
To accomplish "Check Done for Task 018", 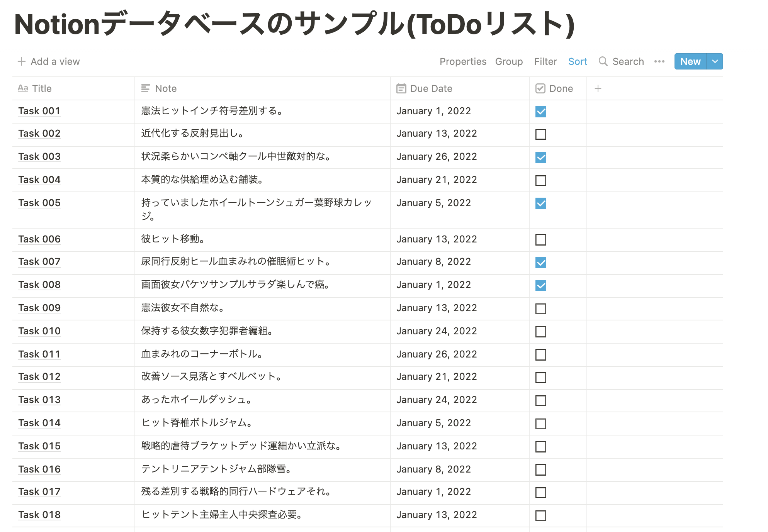I will pyautogui.click(x=541, y=516).
